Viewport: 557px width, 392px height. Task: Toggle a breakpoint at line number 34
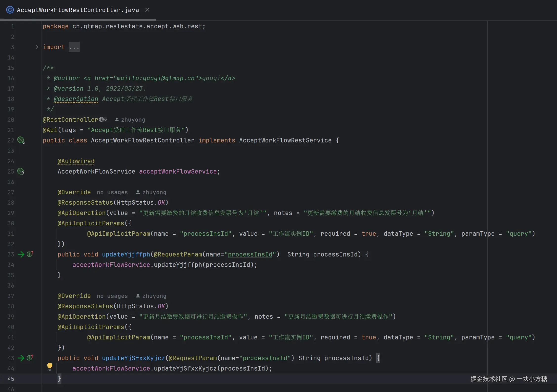11,265
